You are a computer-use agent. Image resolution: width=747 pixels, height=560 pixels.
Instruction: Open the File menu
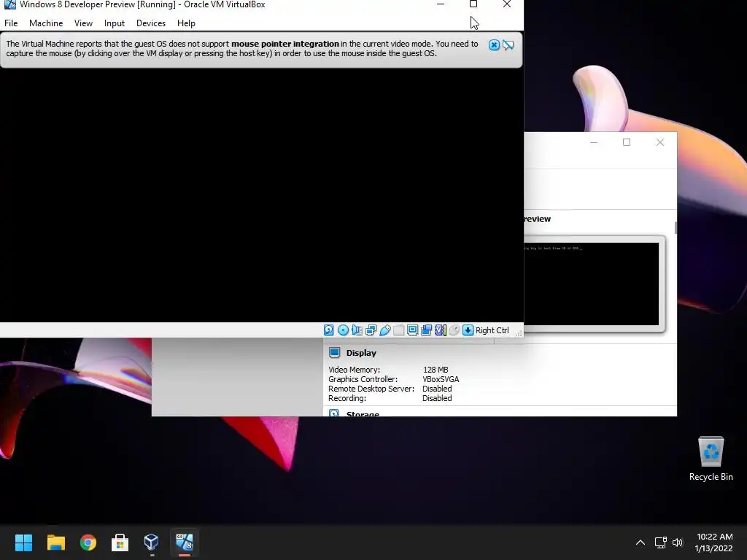tap(11, 23)
